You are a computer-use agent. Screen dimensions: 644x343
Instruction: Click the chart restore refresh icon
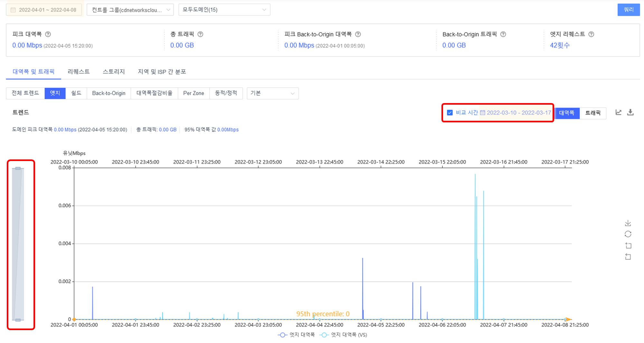tap(628, 234)
